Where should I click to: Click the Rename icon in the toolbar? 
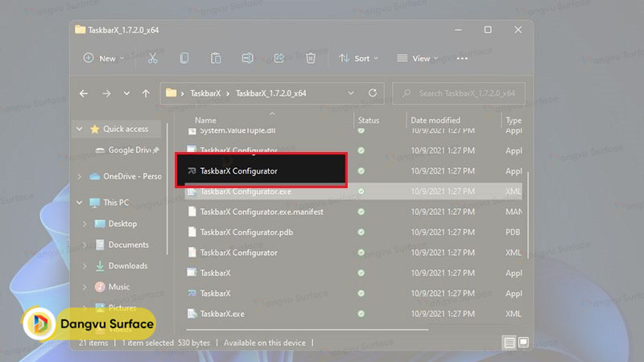[247, 58]
